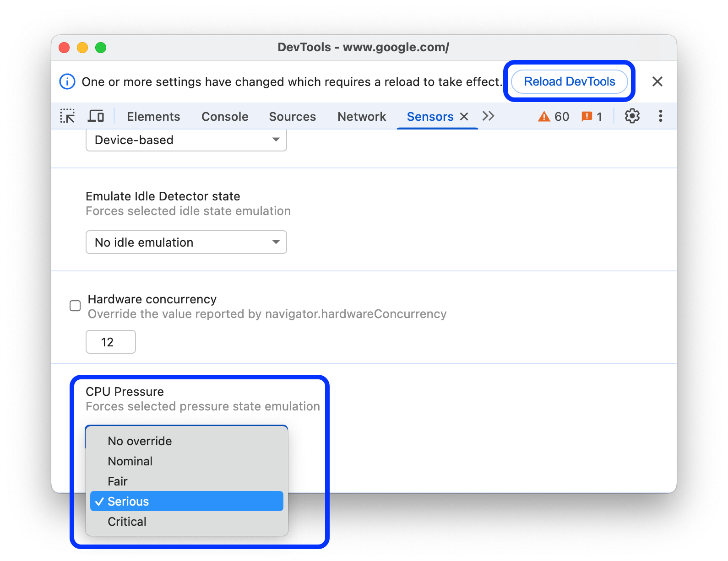
Task: Open DevTools settings gear
Action: click(632, 116)
